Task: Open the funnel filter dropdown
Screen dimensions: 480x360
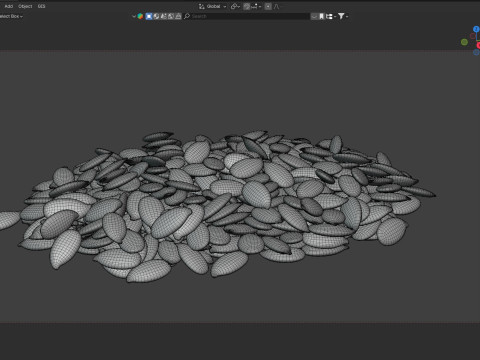Action: 343,16
